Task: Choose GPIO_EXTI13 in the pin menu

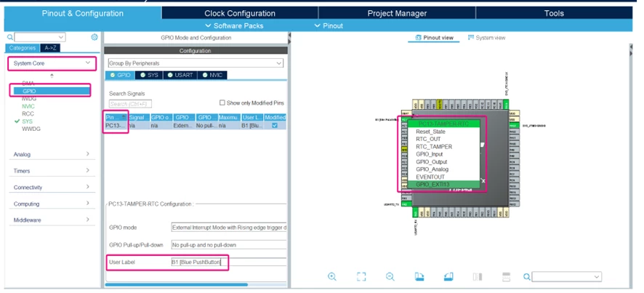Action: (443, 185)
